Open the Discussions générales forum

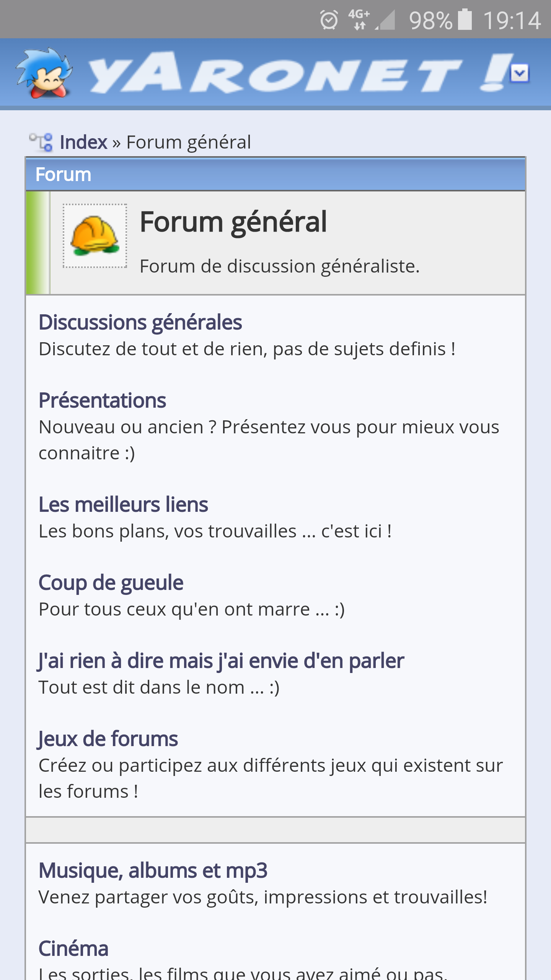(x=140, y=322)
